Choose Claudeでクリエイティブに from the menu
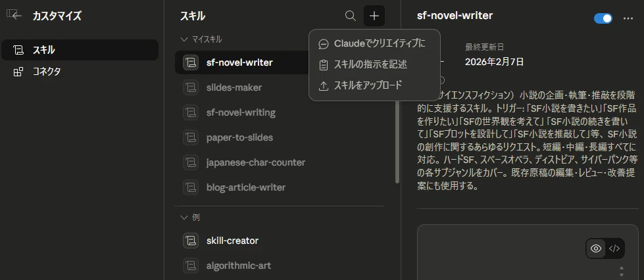This screenshot has height=280, width=644. [x=374, y=43]
